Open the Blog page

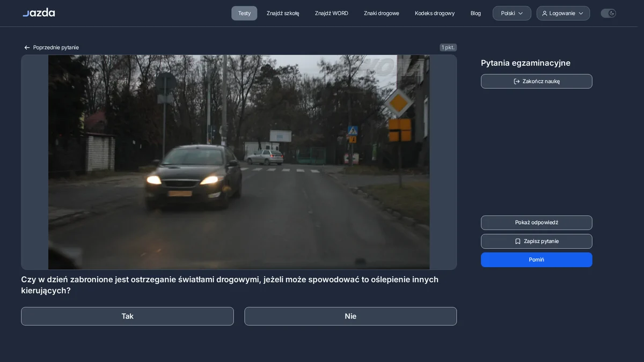click(x=475, y=13)
